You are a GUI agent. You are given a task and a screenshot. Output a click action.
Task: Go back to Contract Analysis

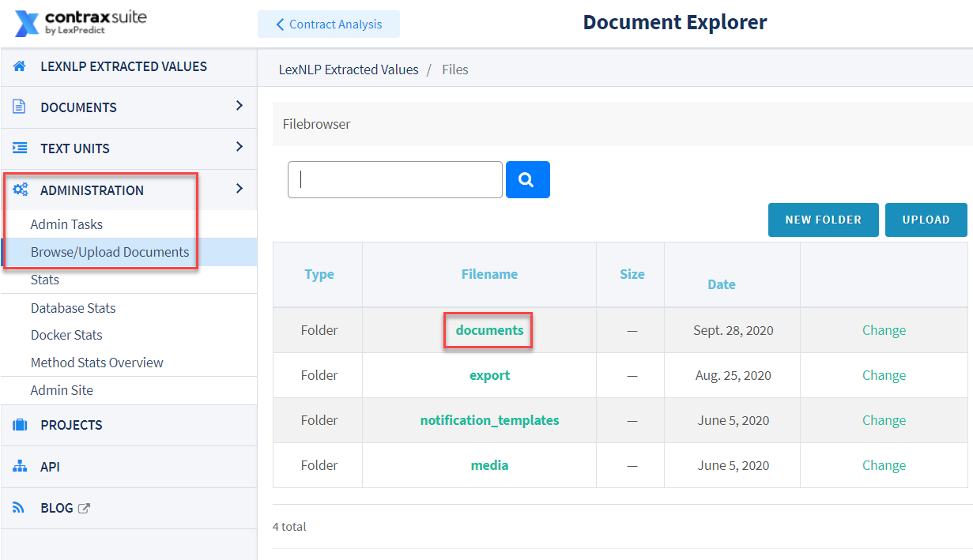(x=329, y=24)
